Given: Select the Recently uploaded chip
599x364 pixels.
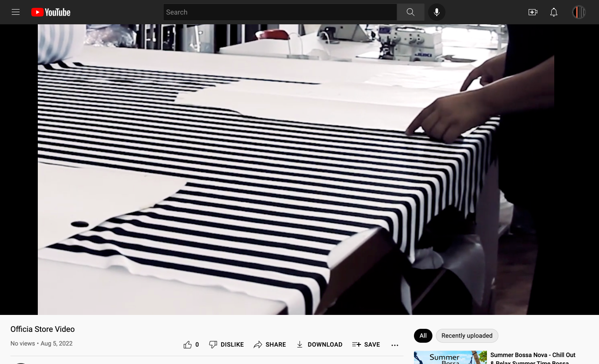Looking at the screenshot, I should point(467,336).
